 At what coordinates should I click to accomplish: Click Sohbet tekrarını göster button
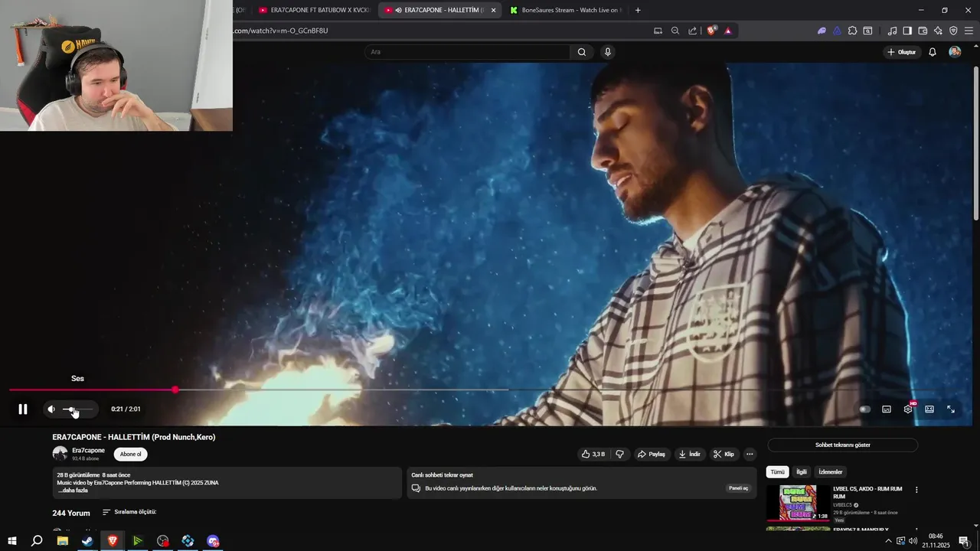843,445
